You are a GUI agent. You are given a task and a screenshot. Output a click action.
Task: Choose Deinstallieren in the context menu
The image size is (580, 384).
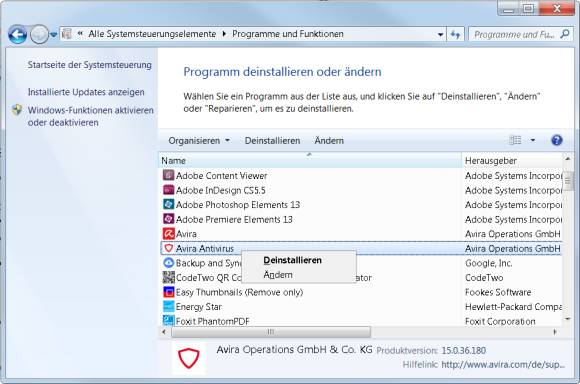click(292, 260)
